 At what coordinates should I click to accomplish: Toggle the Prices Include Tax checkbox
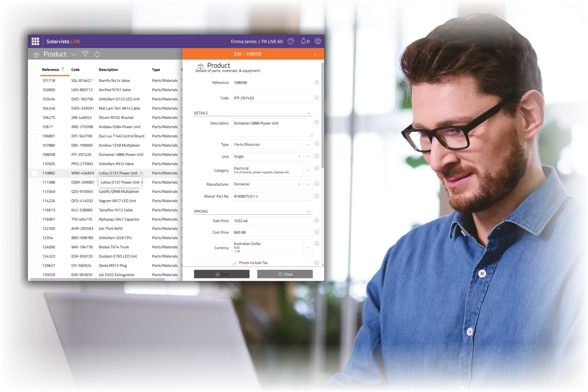235,262
